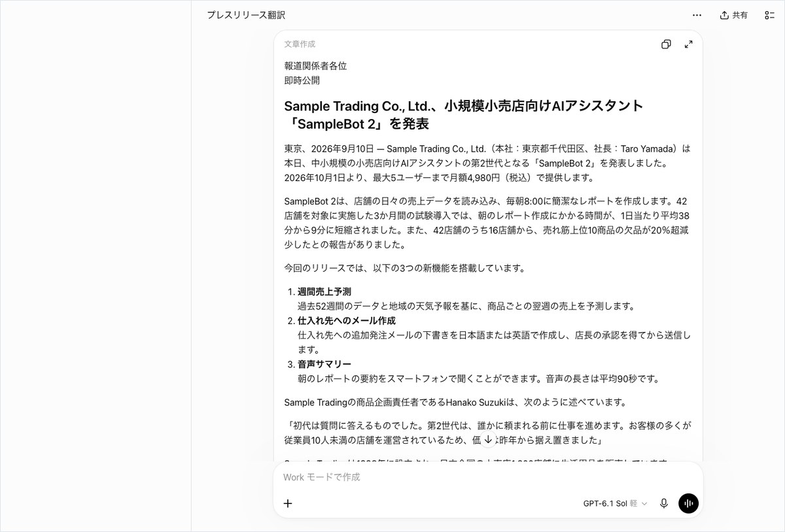
Task: Click the scroll-down arrow over the document
Action: coord(488,439)
